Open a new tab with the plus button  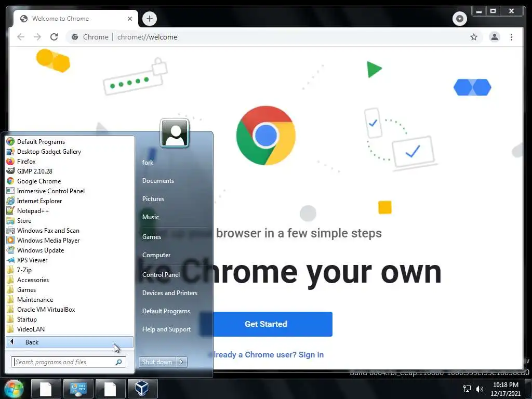150,18
